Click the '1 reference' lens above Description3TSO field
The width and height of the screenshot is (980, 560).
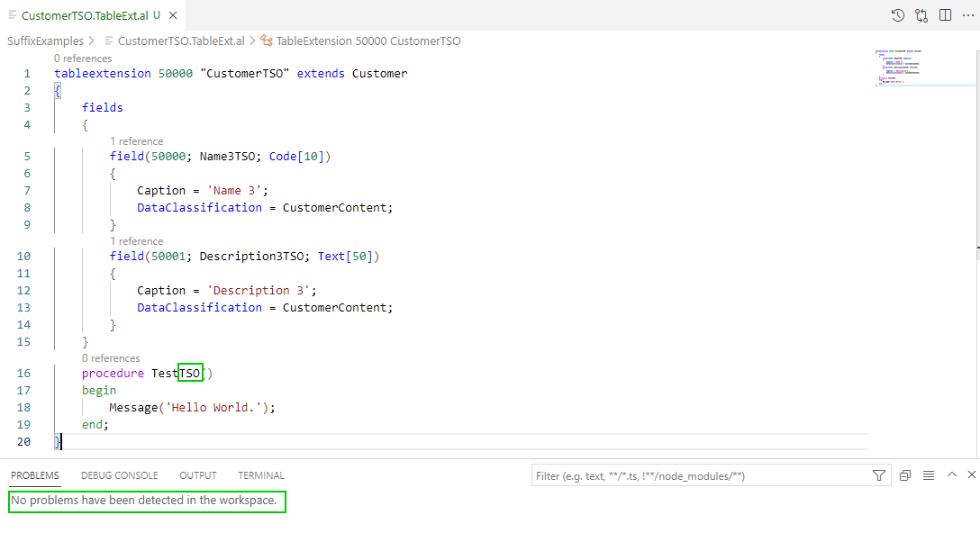click(x=136, y=241)
